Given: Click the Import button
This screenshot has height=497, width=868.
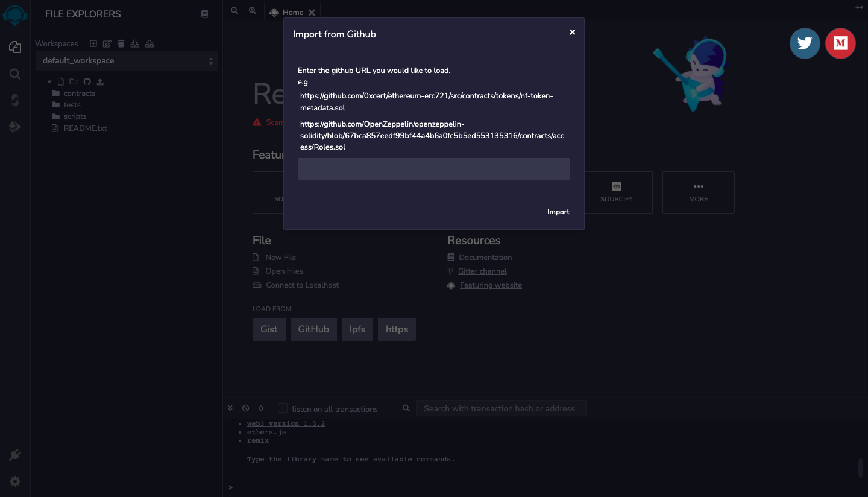Looking at the screenshot, I should click(x=558, y=212).
